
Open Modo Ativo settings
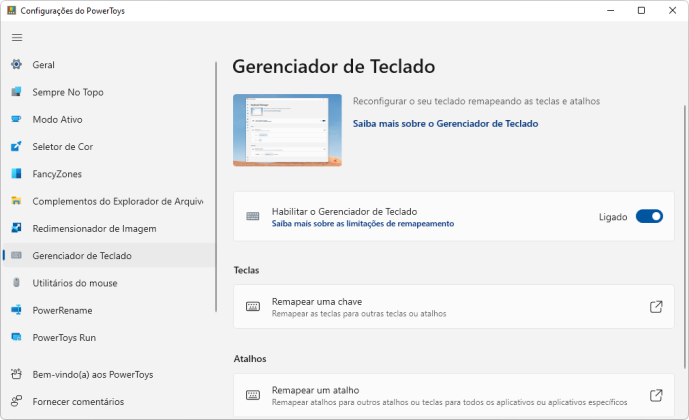click(109, 119)
